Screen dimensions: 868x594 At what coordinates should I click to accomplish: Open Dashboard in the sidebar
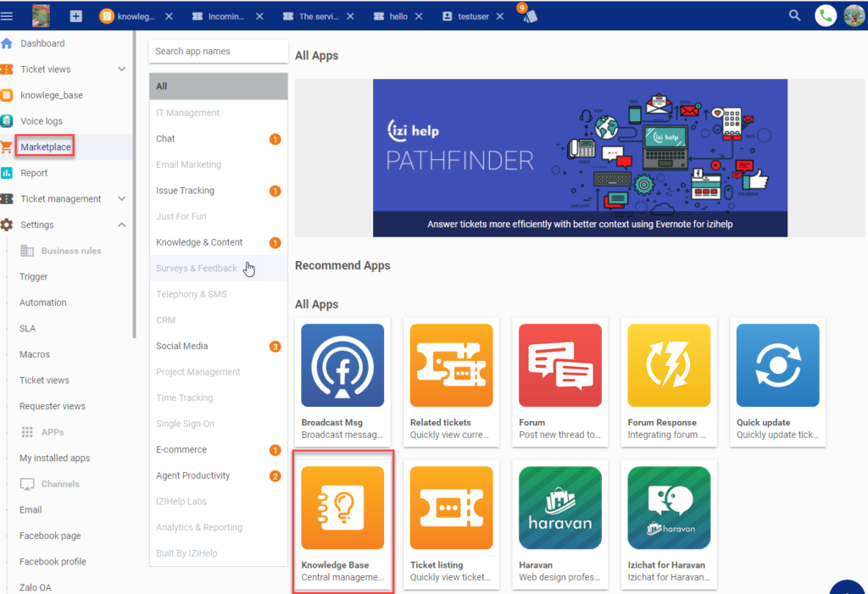coord(42,43)
